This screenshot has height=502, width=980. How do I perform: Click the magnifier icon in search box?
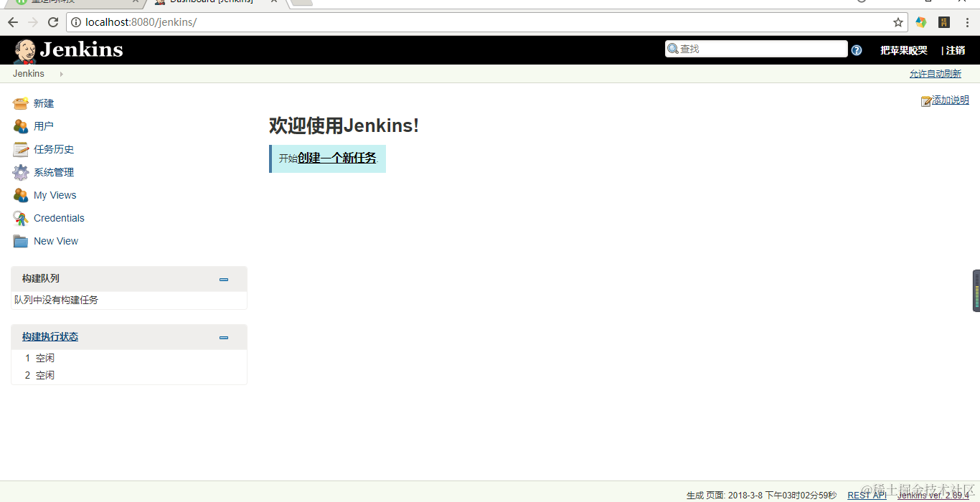pos(673,49)
